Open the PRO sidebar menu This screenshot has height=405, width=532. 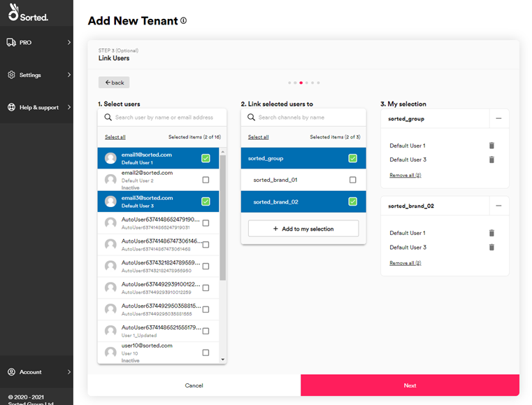(36, 43)
